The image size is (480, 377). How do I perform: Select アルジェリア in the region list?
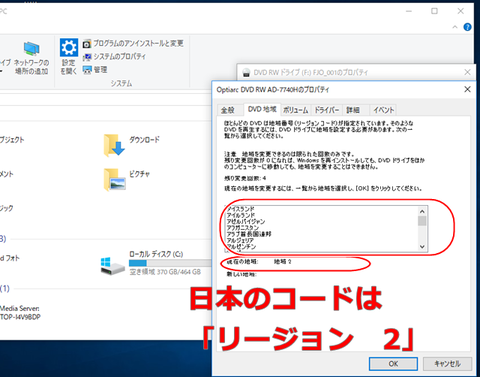point(240,240)
